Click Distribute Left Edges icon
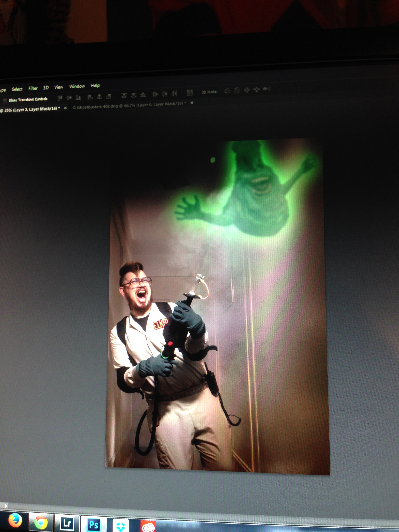 click(155, 94)
